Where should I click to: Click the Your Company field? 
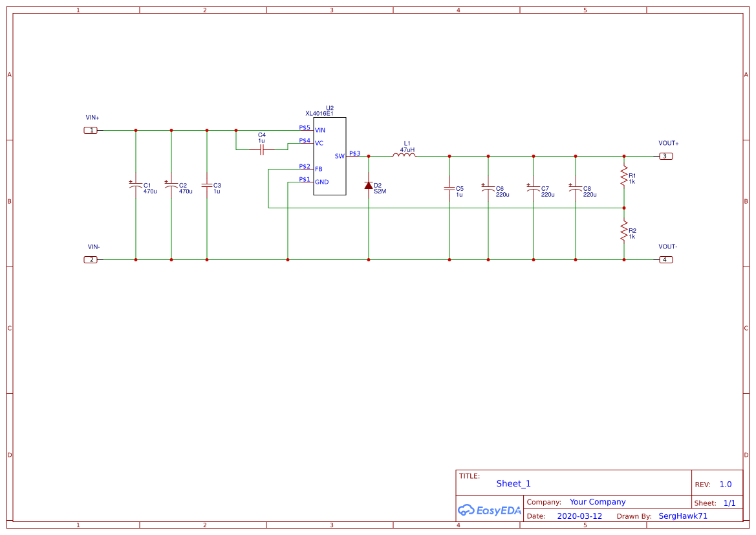click(596, 501)
